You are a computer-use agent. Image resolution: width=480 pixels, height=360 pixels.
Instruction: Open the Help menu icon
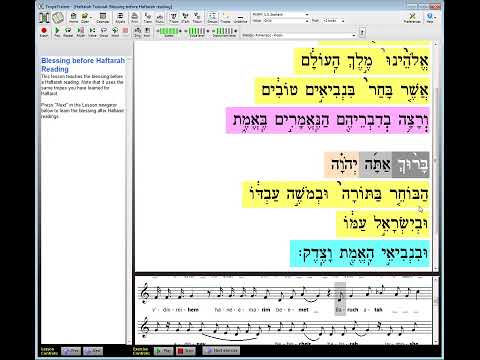pos(430,18)
